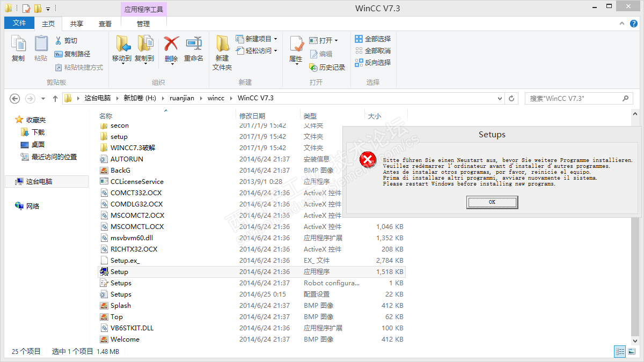Image resolution: width=644 pixels, height=362 pixels.
Task: Switch to the Share (共享) tab
Action: (77, 24)
